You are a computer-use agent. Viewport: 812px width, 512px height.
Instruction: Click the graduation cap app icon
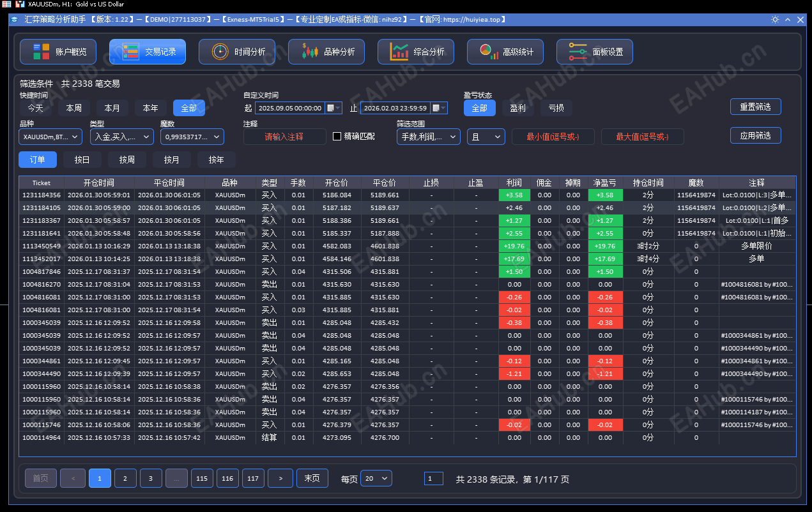[14, 20]
